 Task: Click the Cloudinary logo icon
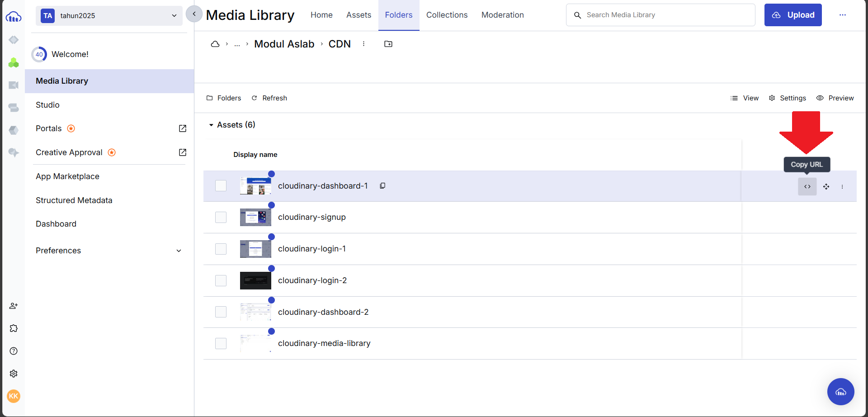(14, 17)
